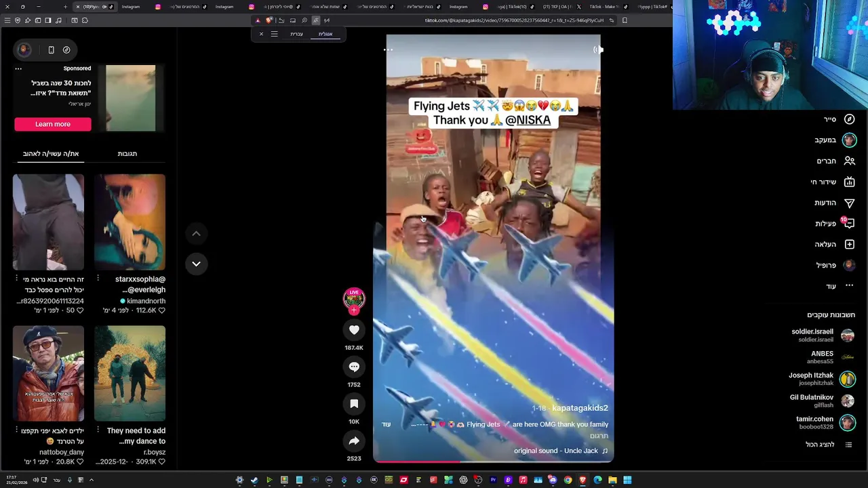
Task: Mute the video with the speaker icon
Action: point(597,49)
